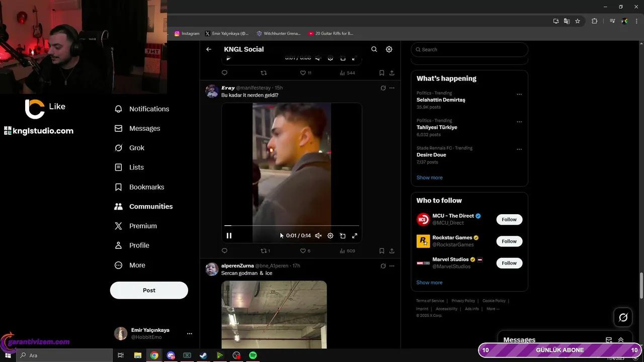Expand the Messages drawer
The width and height of the screenshot is (644, 362).
(x=620, y=339)
